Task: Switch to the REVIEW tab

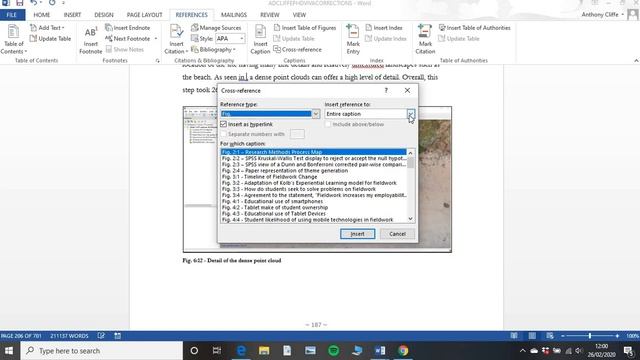Action: point(270,15)
